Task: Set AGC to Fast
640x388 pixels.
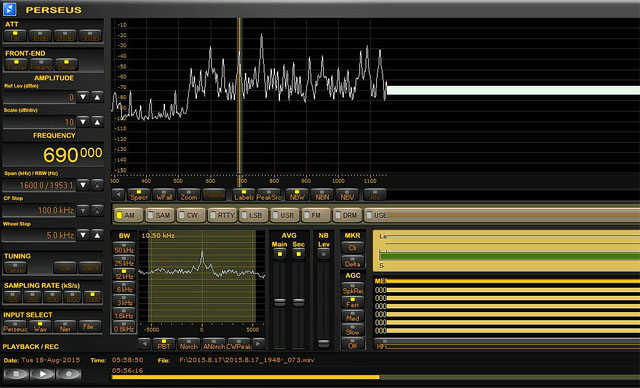Action: (353, 302)
